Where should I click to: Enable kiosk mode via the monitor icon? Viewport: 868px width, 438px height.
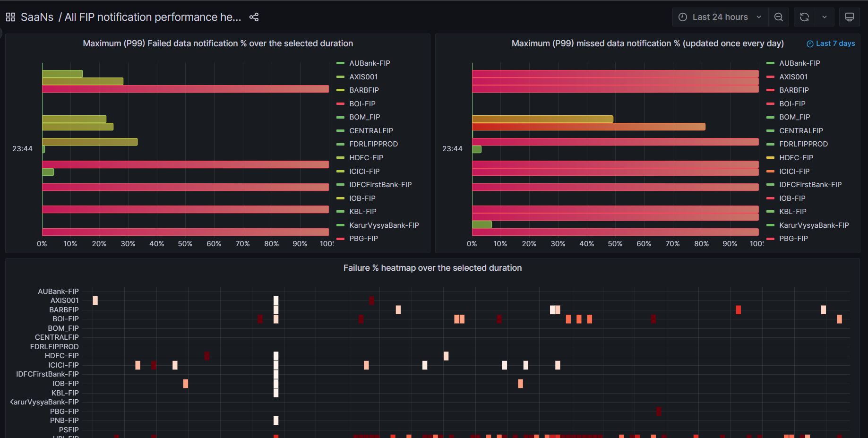(x=849, y=17)
